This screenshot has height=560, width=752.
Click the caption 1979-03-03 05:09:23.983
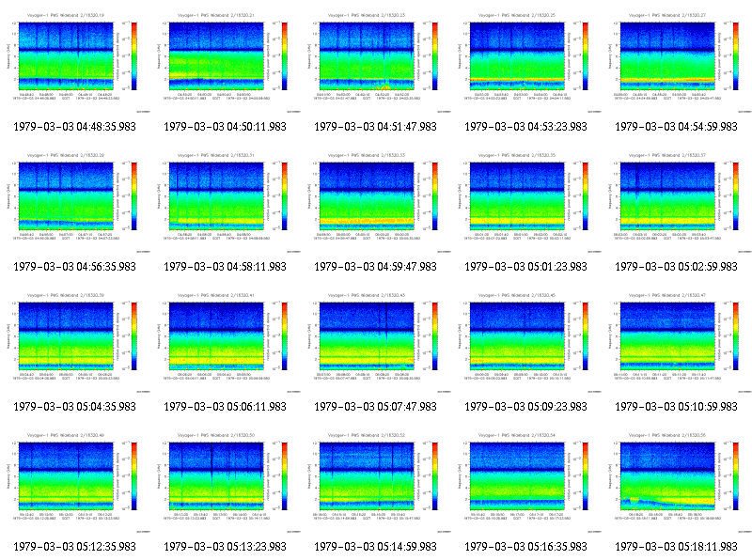526,407
